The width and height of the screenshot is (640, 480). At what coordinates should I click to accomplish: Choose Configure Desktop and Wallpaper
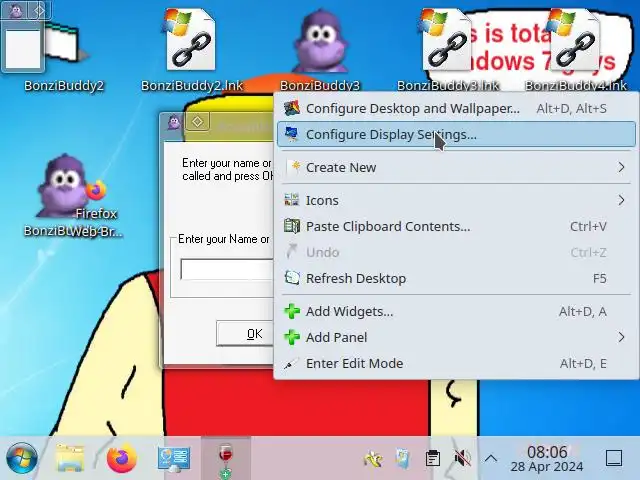(x=456, y=109)
